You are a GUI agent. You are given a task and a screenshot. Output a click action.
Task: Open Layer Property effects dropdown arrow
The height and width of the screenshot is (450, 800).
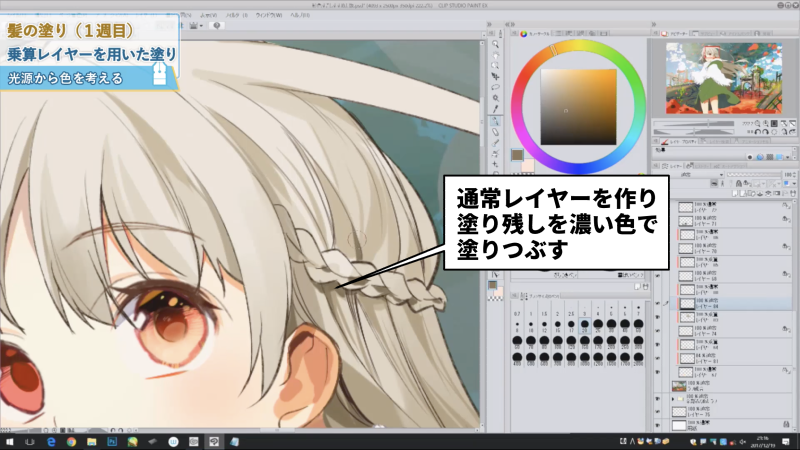[x=787, y=157]
